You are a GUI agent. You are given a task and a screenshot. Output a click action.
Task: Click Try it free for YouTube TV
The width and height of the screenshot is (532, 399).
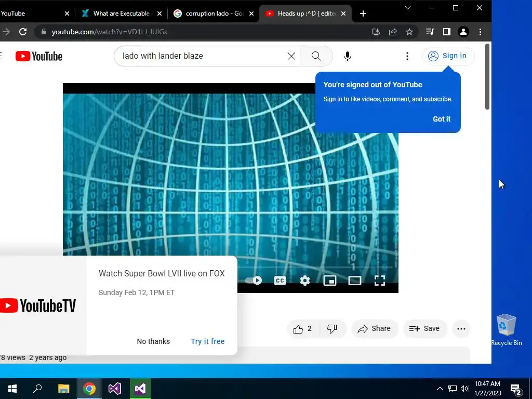pos(208,341)
